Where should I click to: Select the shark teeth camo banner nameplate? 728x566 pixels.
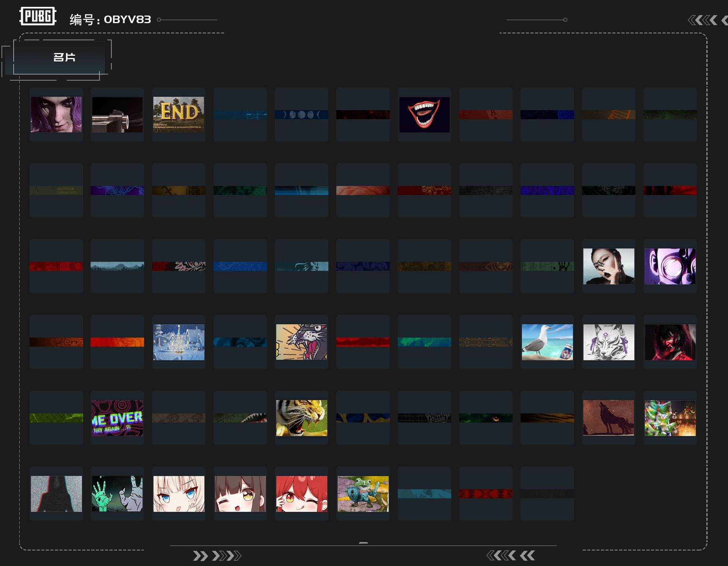[240, 418]
